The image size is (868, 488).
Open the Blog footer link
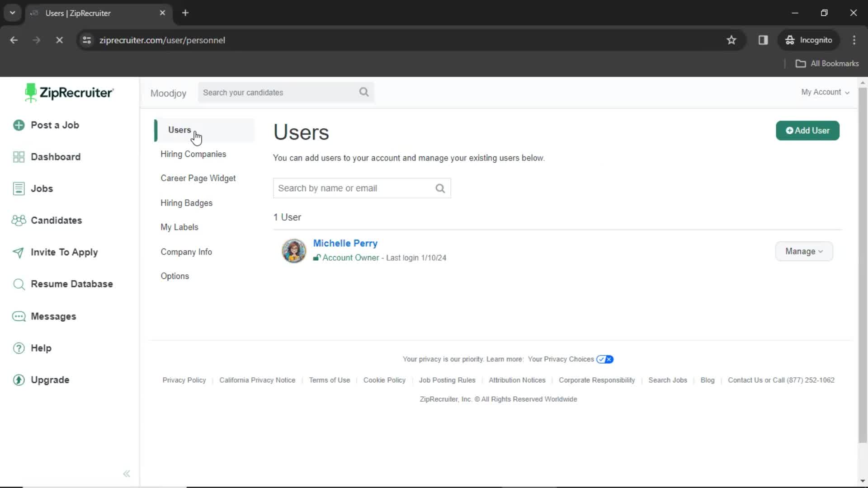(x=708, y=380)
